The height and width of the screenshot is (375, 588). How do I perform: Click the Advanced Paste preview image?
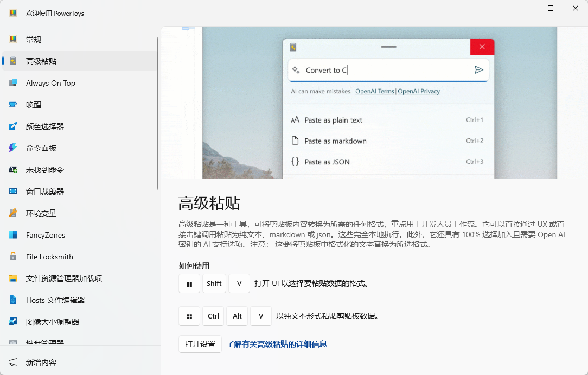point(375,103)
